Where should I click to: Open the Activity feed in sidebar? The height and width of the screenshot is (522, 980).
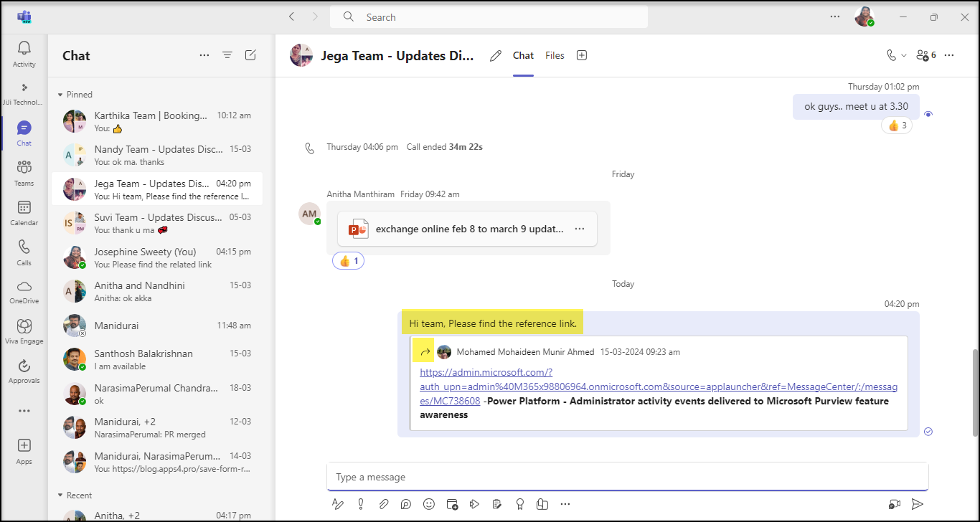[24, 54]
